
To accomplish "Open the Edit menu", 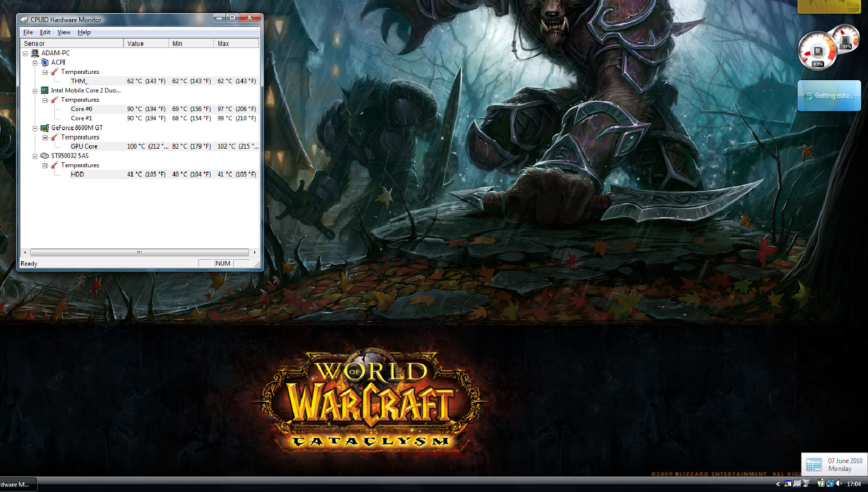I will click(x=45, y=32).
